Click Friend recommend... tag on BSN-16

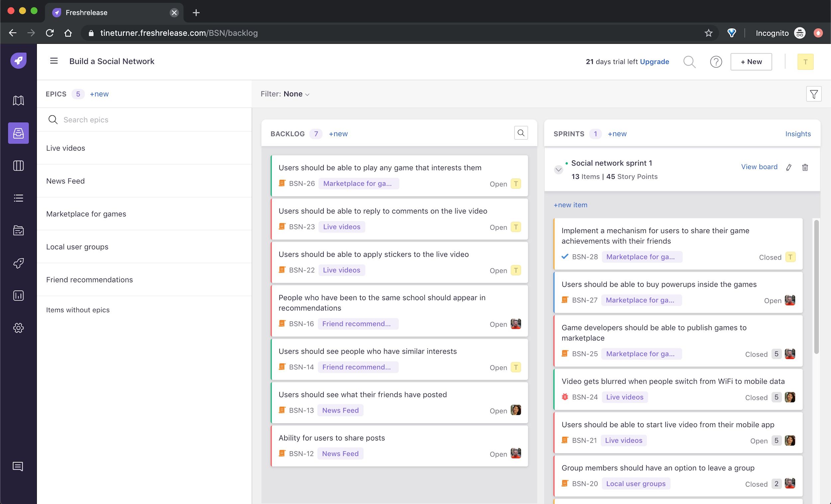point(358,324)
